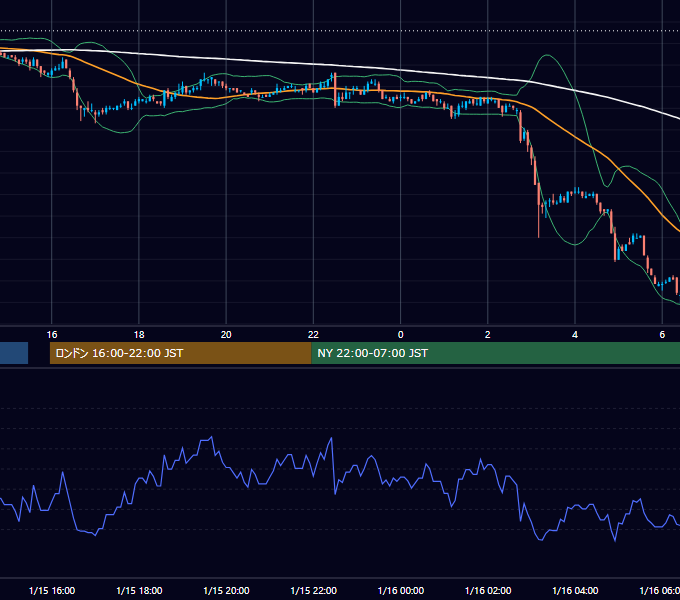Click the NY 22:00-07:00 JST session bar
This screenshot has width=680, height=600.
[x=496, y=353]
